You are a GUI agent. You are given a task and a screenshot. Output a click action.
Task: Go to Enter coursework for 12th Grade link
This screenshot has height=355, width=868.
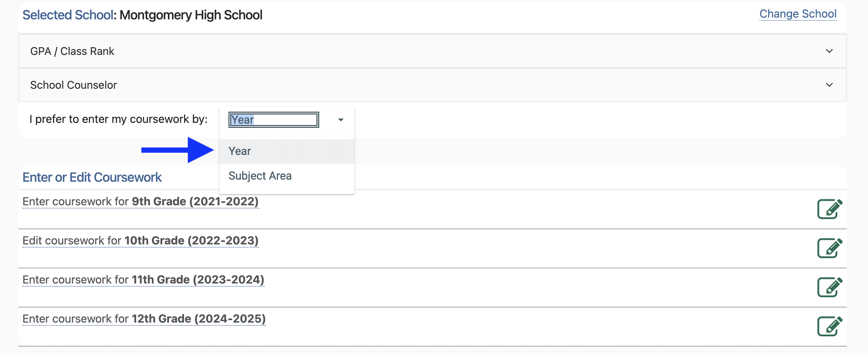click(x=144, y=319)
